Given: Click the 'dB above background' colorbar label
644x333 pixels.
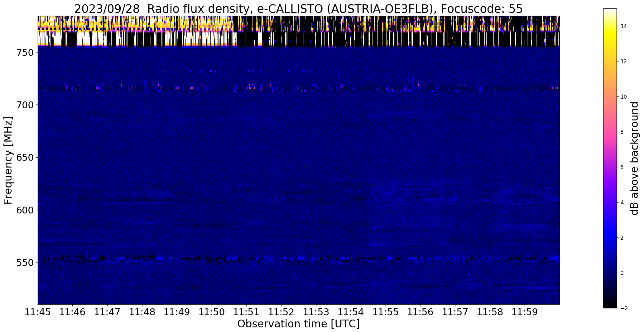Looking at the screenshot, I should pyautogui.click(x=634, y=159).
